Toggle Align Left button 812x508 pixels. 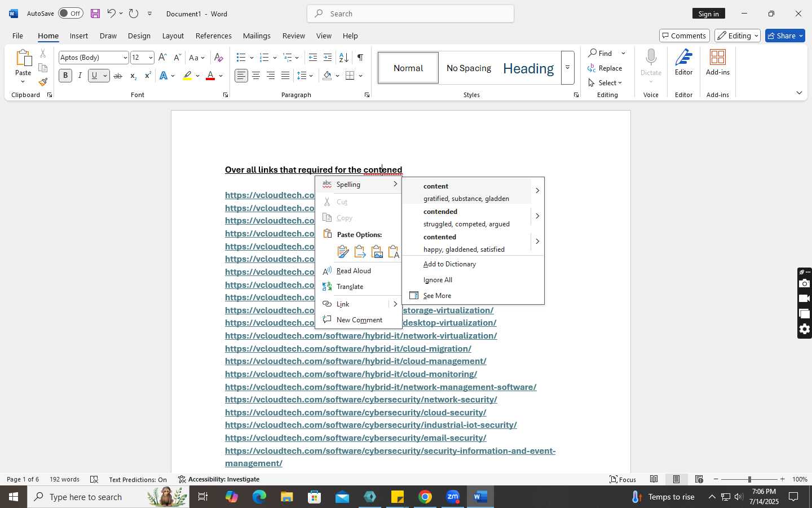(241, 76)
